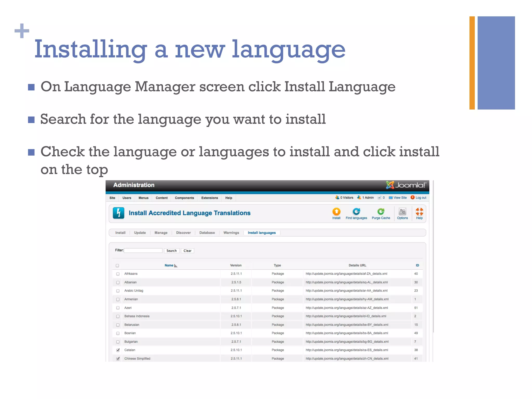532x399 pixels.
Task: Click the Install Accredited Language Translations title
Action: (x=190, y=213)
